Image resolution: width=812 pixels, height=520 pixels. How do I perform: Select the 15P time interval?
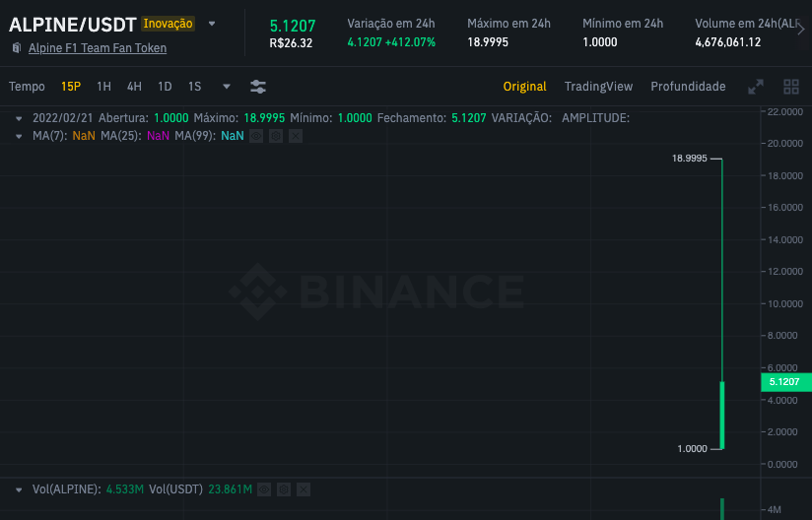pyautogui.click(x=71, y=87)
